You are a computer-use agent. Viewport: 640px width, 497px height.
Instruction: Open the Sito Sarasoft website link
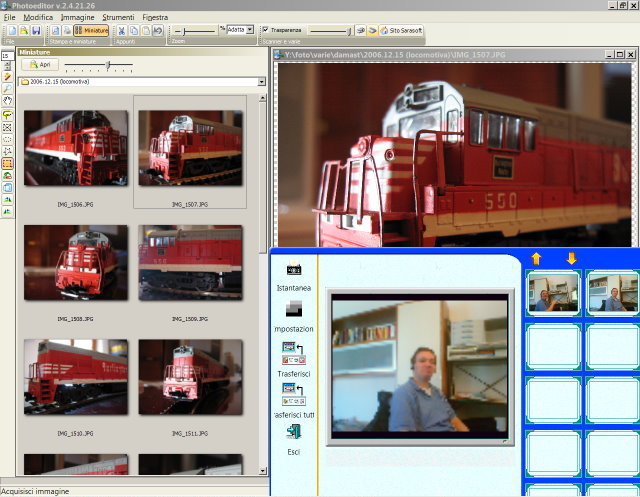pyautogui.click(x=401, y=31)
